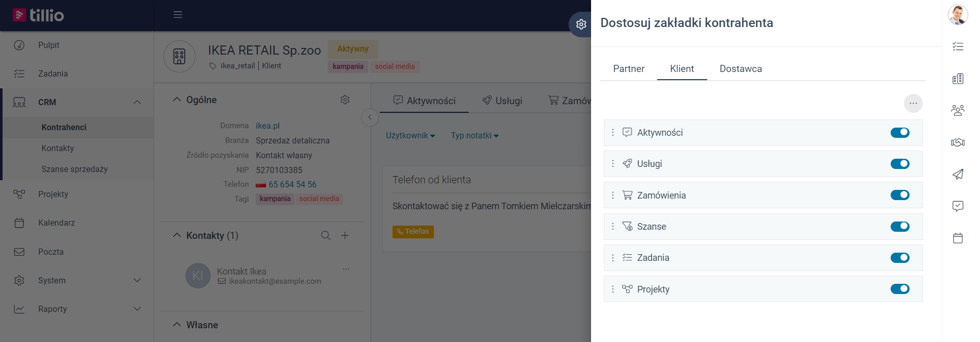Screen dimensions: 980x342
Task: Open Kontakt Ikea three-dot options
Action: [x=346, y=268]
